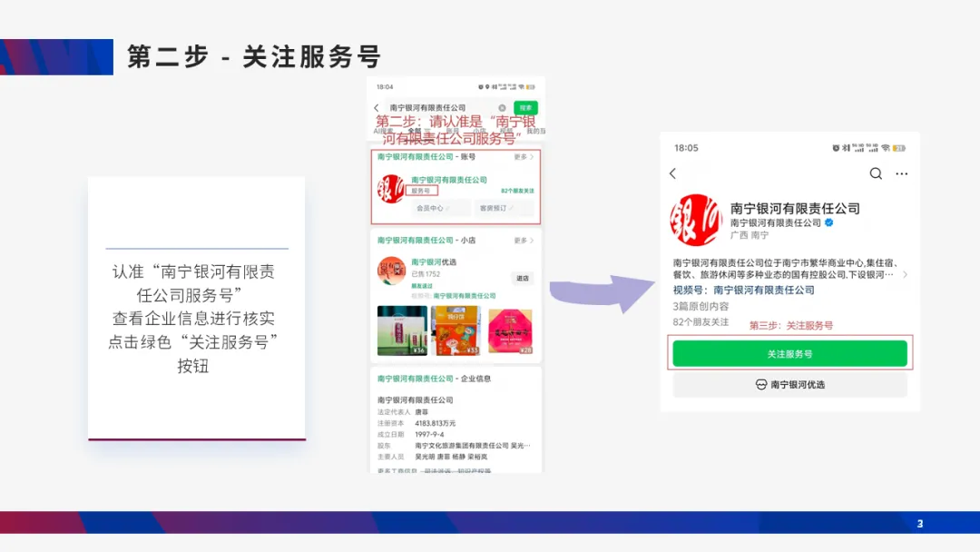Click the green 搜索 search button
This screenshot has width=980, height=552.
click(525, 108)
